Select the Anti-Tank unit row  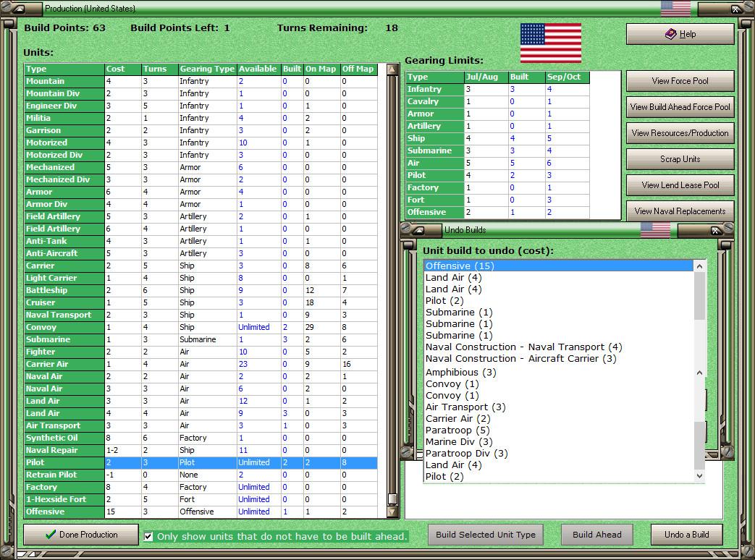pyautogui.click(x=201, y=241)
